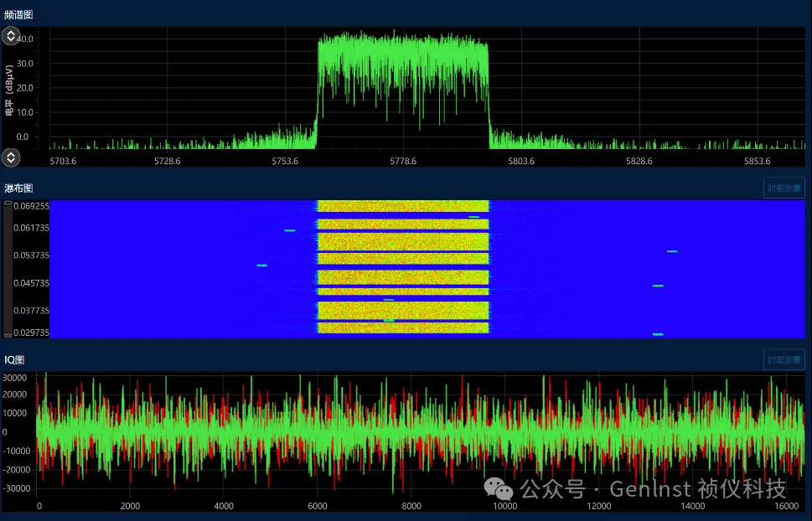Click the bottom handle of the waterfall slider
Image resolution: width=812 pixels, height=521 pixels.
tap(8, 335)
